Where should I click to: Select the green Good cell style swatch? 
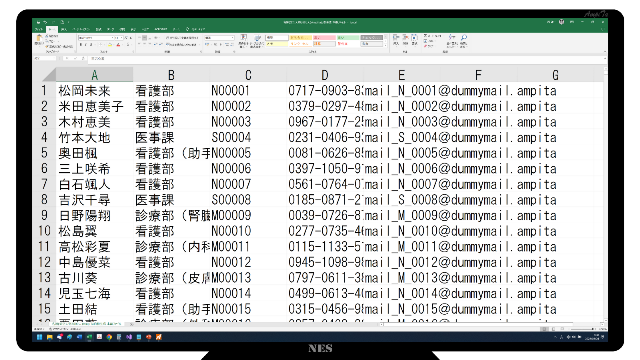348,38
